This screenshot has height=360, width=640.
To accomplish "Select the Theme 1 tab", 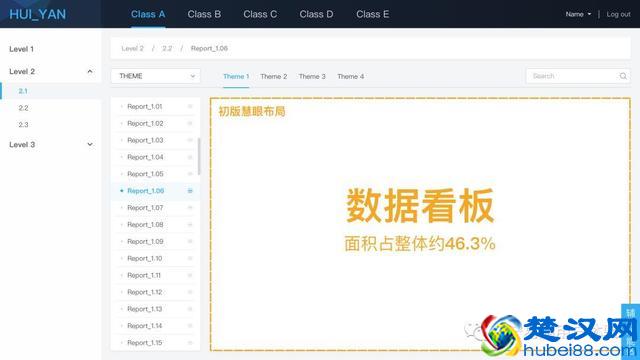I will click(236, 76).
